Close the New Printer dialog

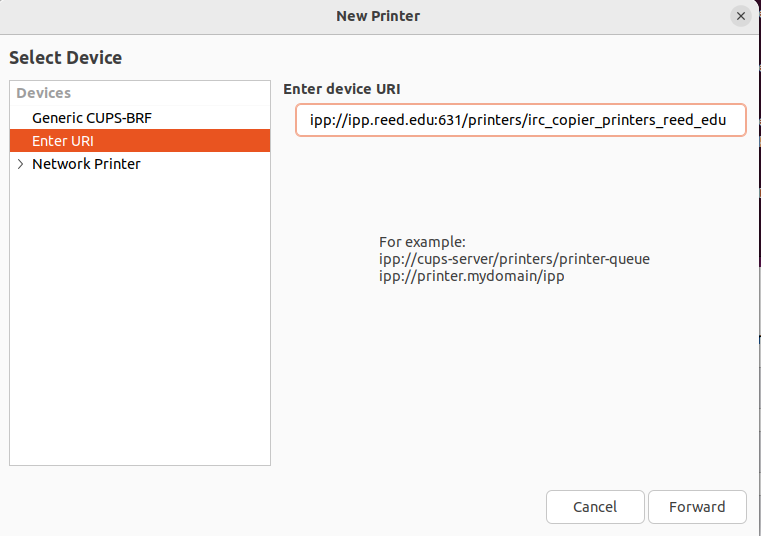click(x=740, y=16)
